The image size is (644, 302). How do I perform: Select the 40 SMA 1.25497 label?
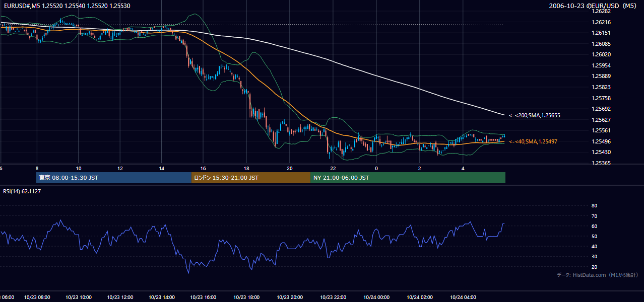tap(533, 142)
